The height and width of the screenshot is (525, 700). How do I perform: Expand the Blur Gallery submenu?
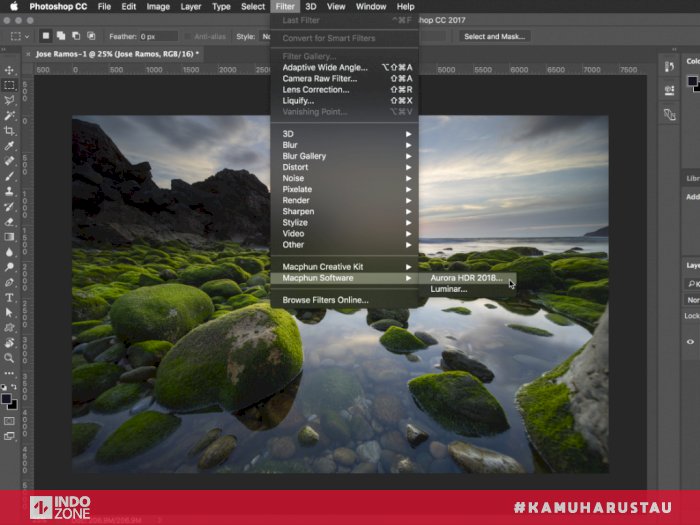(x=345, y=156)
